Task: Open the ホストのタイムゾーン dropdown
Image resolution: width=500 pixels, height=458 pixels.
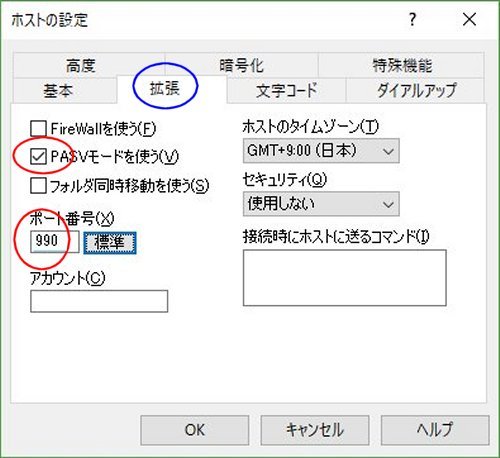Action: (x=321, y=151)
